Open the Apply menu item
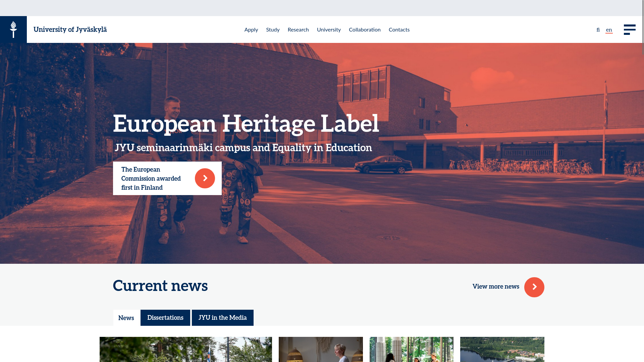Image resolution: width=644 pixels, height=362 pixels. pyautogui.click(x=251, y=30)
